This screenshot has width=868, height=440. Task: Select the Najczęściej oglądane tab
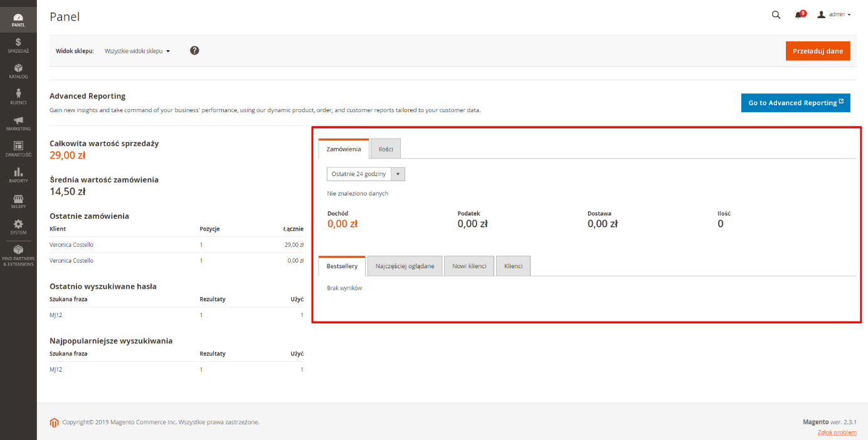(405, 266)
